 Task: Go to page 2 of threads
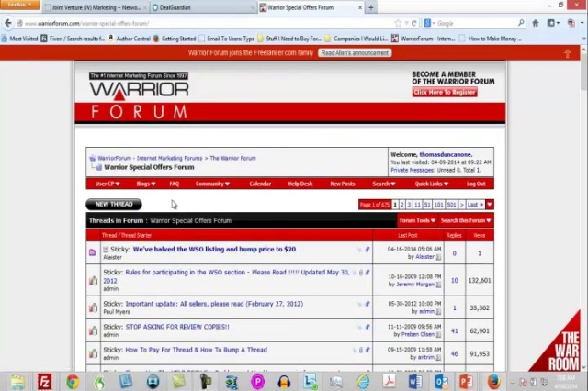pyautogui.click(x=402, y=205)
